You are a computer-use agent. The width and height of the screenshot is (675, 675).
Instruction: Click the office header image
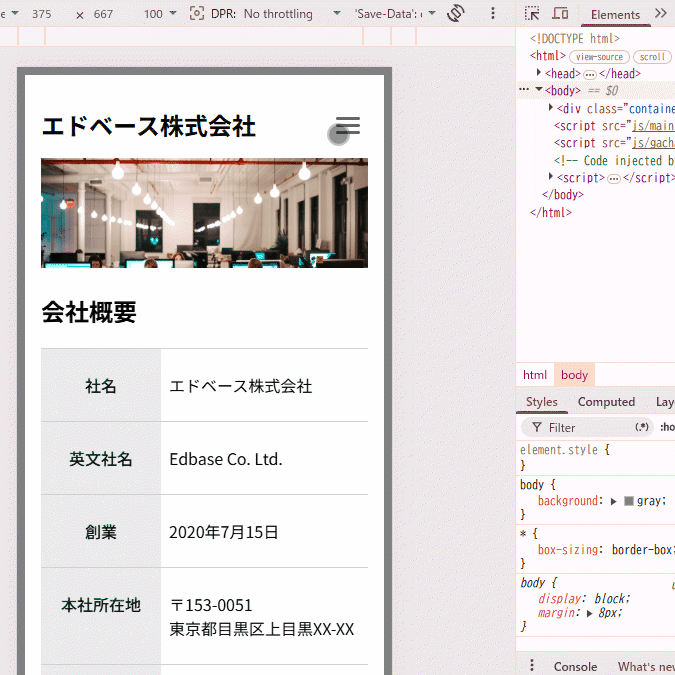coord(204,213)
